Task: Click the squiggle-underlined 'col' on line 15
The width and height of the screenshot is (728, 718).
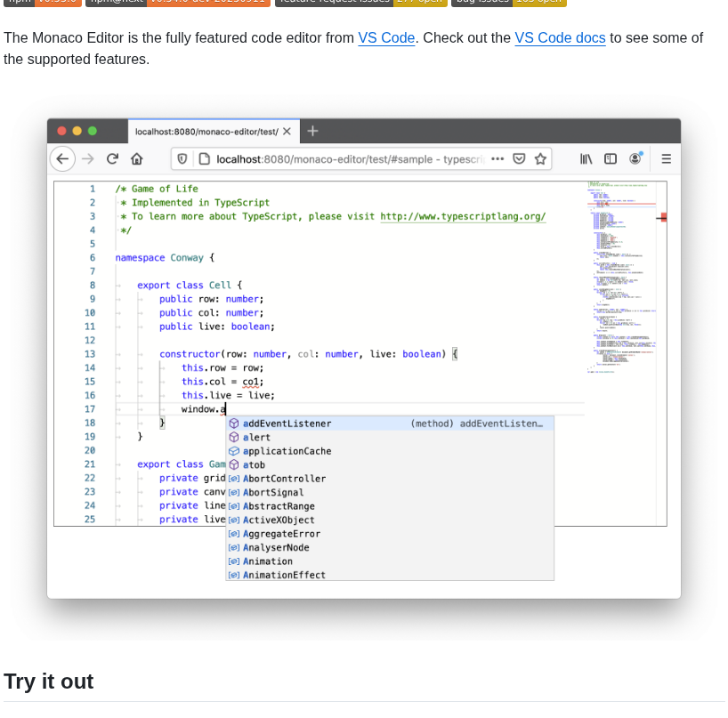Action: point(251,382)
